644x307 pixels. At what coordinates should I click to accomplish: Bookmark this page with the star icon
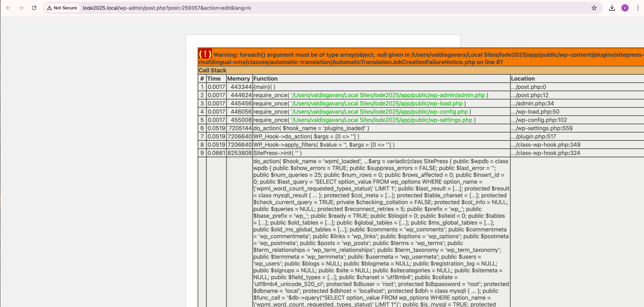click(594, 8)
